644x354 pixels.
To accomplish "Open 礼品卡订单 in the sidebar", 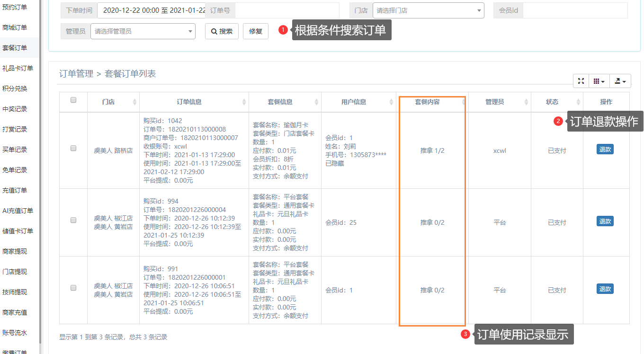I will (18, 68).
